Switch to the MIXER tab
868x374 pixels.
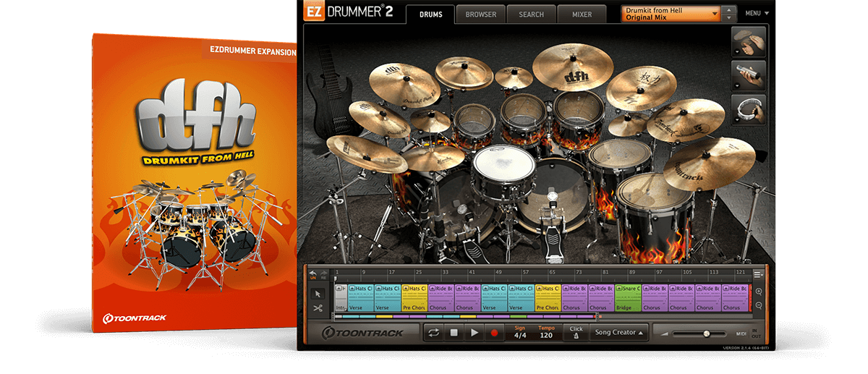582,14
